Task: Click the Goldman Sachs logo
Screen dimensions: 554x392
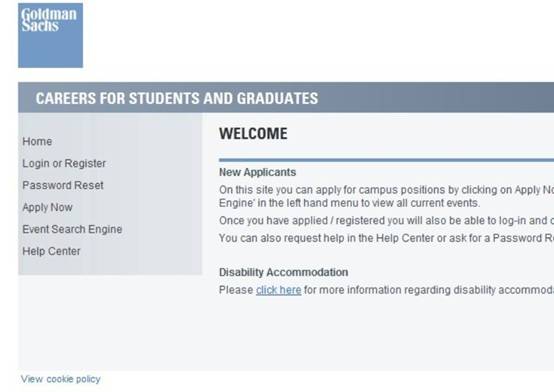Action: click(51, 35)
